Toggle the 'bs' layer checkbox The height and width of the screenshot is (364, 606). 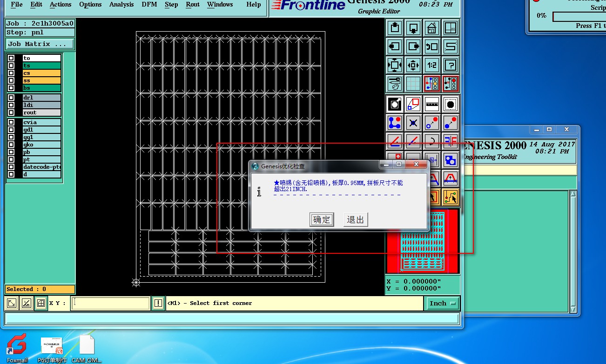click(11, 88)
